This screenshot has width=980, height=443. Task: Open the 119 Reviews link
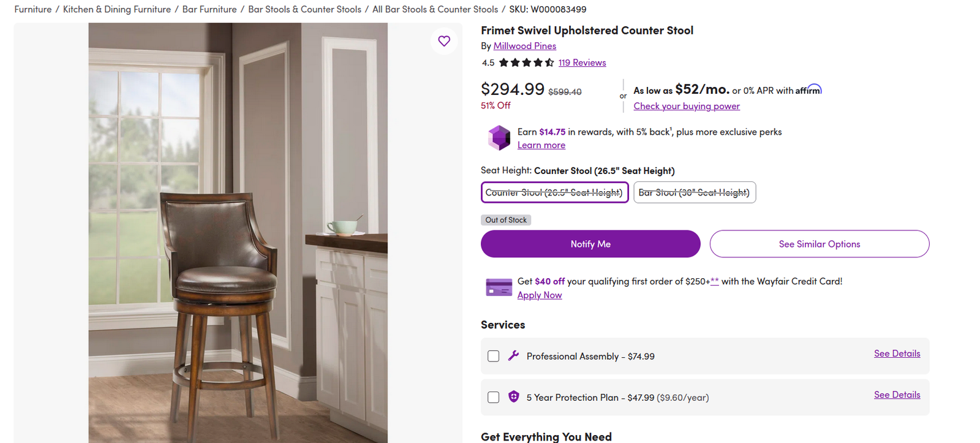[x=582, y=62]
